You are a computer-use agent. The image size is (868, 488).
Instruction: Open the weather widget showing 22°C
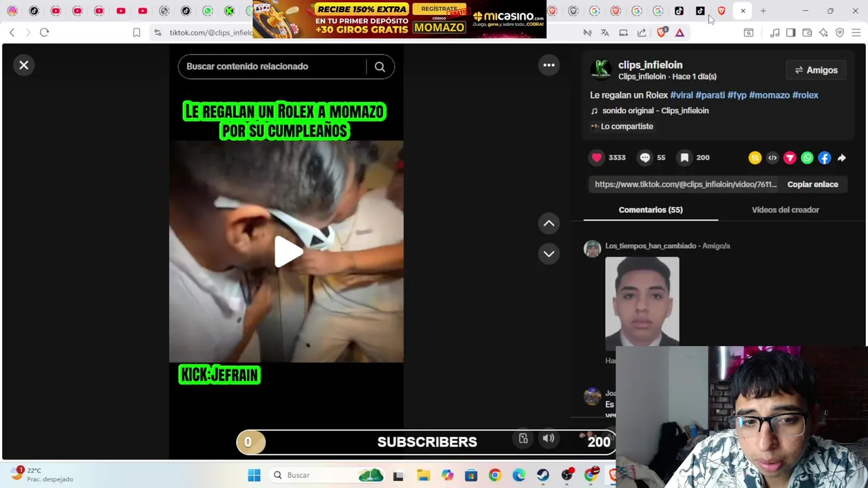[42, 474]
